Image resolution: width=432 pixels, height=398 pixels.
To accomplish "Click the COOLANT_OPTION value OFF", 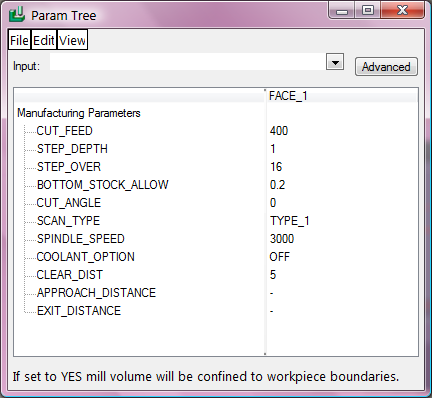I will click(x=279, y=257).
